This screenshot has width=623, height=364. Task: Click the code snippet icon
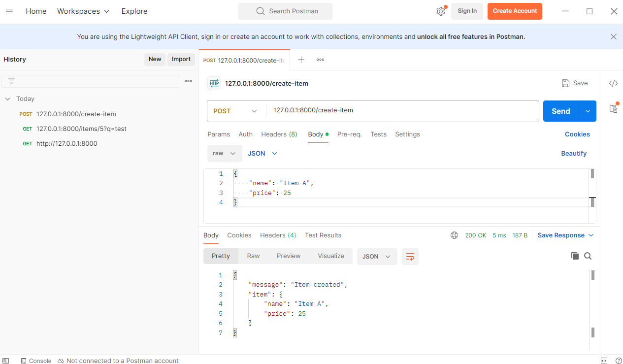pos(613,83)
